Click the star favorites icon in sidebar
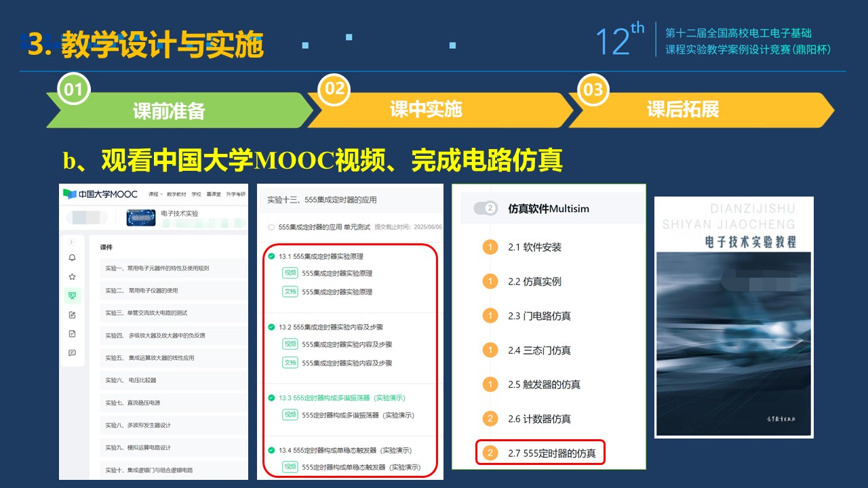This screenshot has width=868, height=488. 72,277
